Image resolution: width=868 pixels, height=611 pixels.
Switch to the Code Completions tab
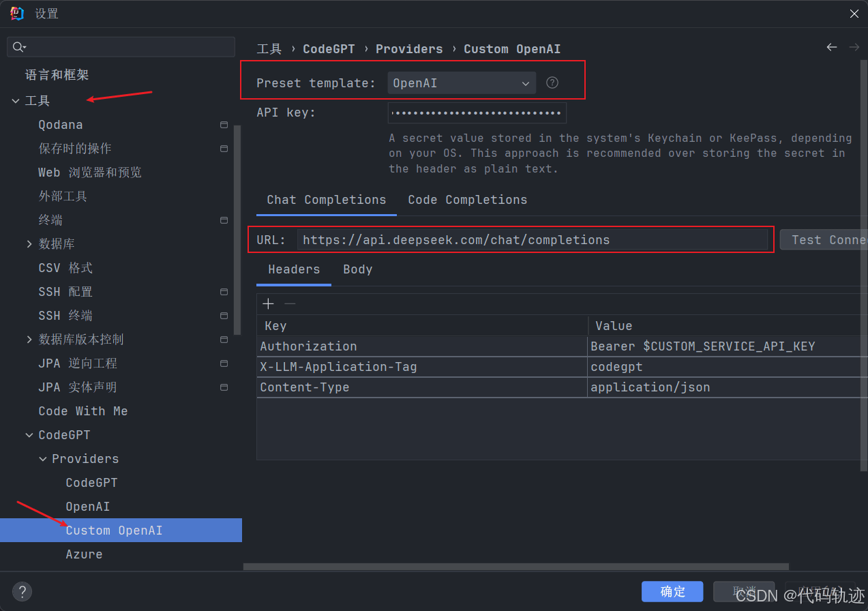[467, 200]
